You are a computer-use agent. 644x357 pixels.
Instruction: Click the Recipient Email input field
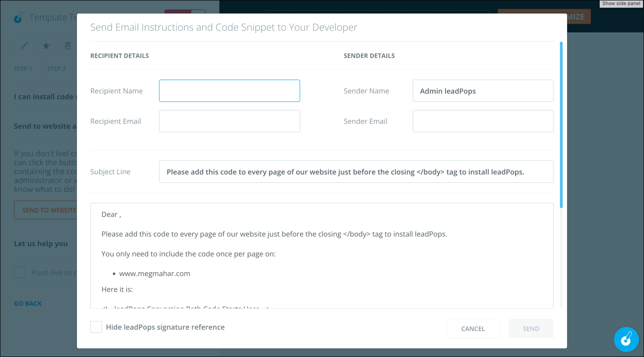(229, 121)
